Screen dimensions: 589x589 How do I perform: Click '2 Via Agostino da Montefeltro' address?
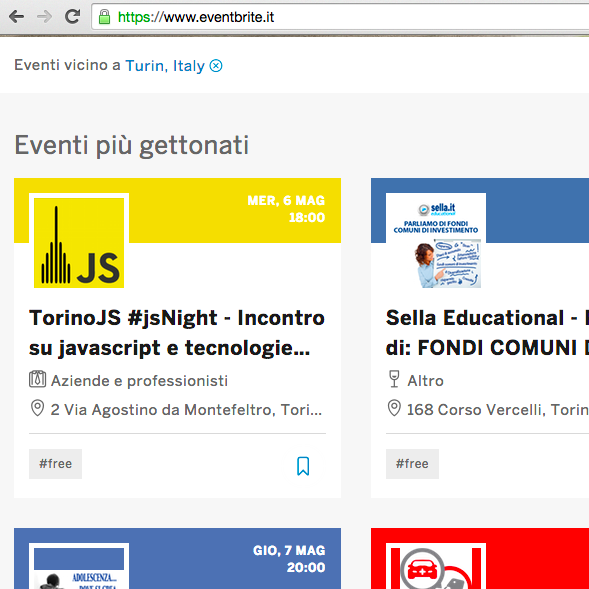[x=186, y=409]
